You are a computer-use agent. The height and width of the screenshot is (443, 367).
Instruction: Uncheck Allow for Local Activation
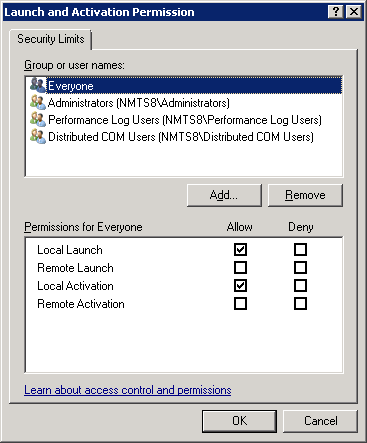(x=240, y=286)
